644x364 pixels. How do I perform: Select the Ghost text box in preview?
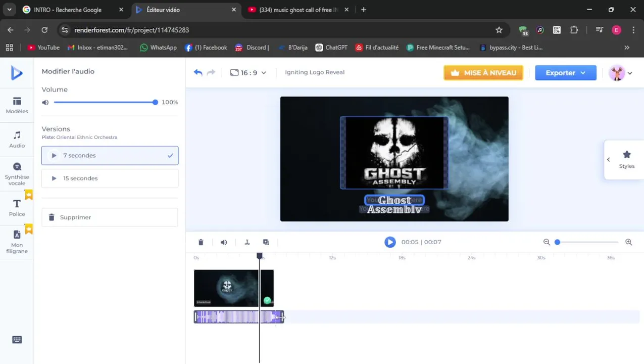(394, 200)
